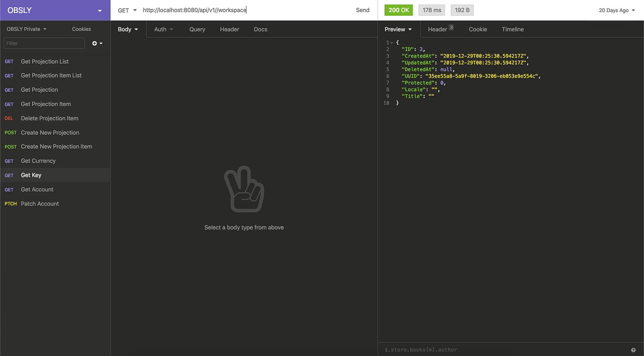Click the Send button
The image size is (644, 356).
362,10
